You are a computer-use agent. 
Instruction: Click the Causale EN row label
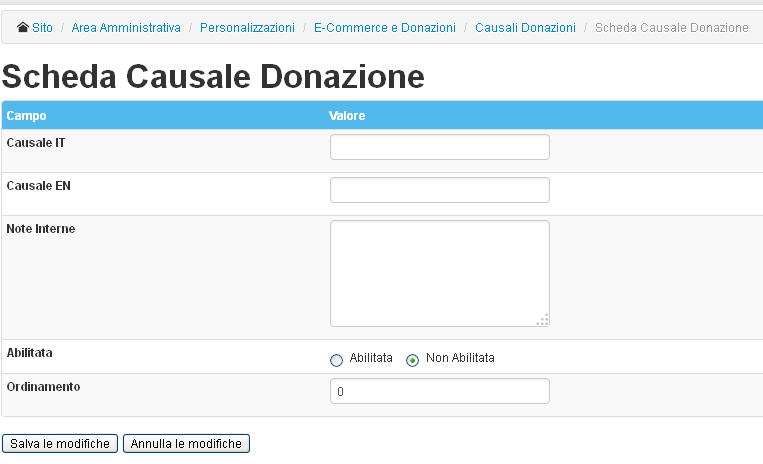point(38,186)
